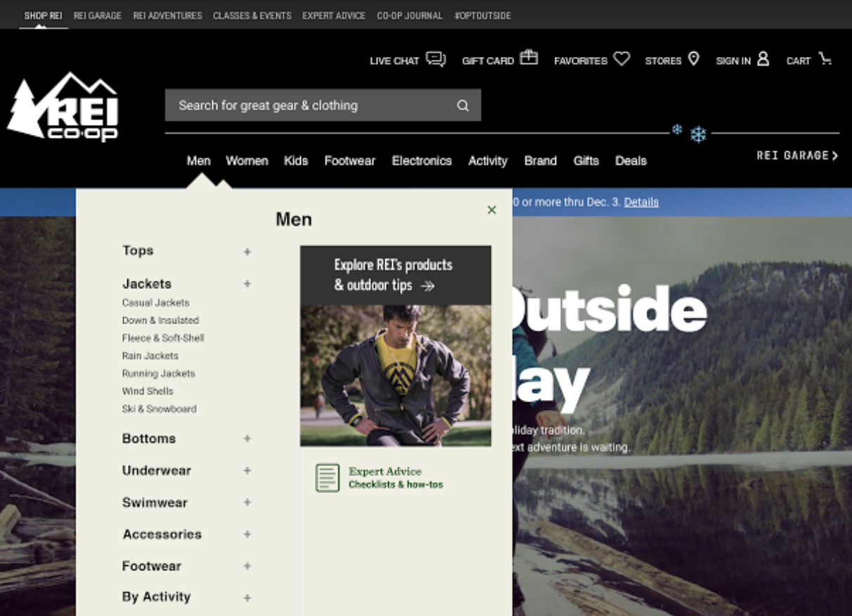Click the Live Chat text link

click(394, 61)
